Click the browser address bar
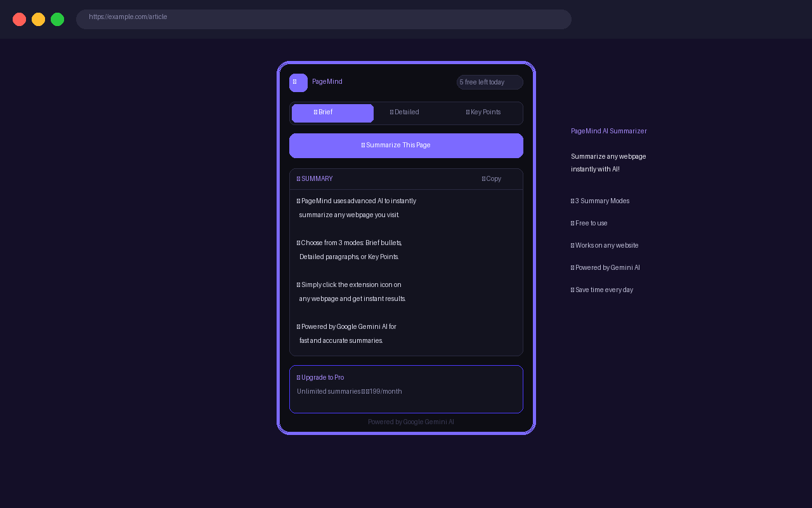Image resolution: width=812 pixels, height=508 pixels. click(x=324, y=19)
